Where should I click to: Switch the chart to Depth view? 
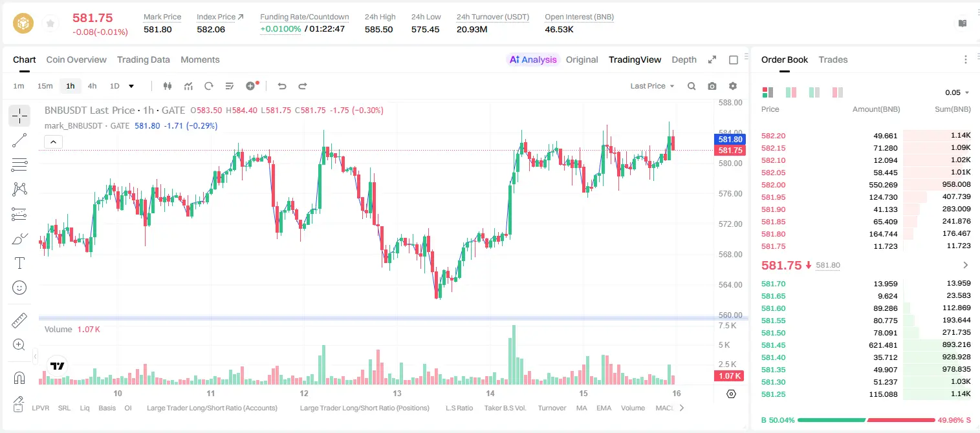tap(684, 59)
